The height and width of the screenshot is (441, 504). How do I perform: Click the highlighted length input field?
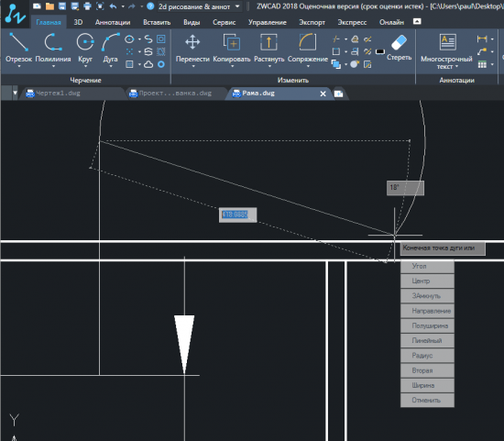click(238, 215)
